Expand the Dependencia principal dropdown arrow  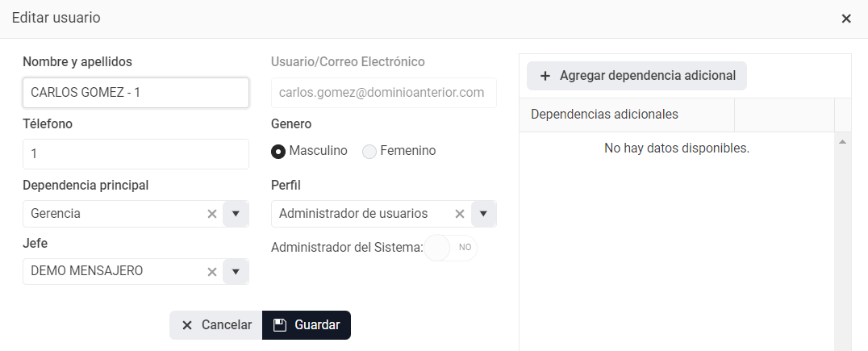[236, 214]
